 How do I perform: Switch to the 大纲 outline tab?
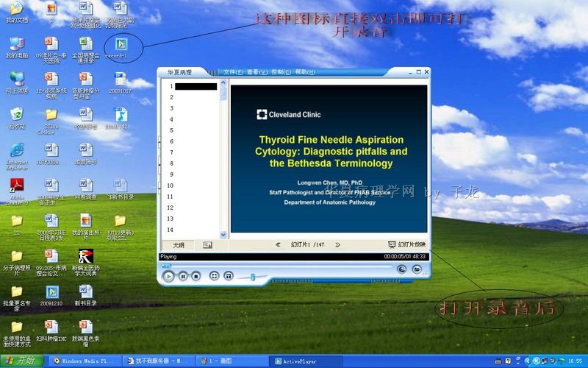coord(179,245)
